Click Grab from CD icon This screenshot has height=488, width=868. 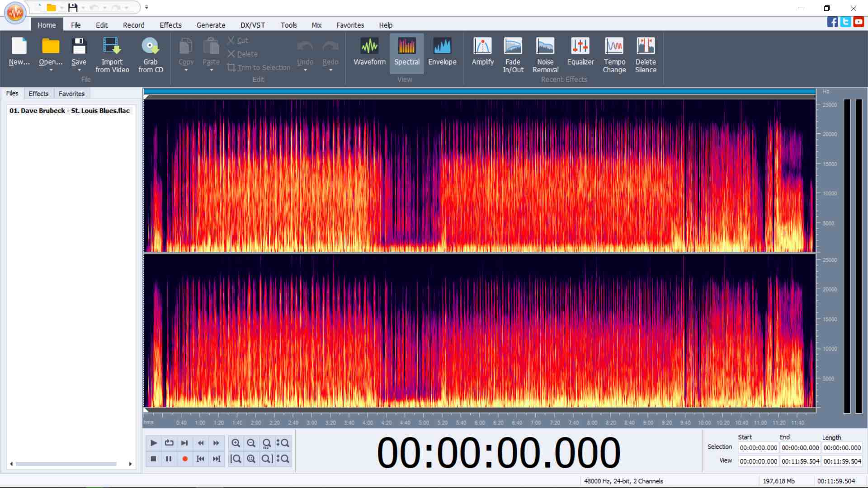tap(151, 55)
